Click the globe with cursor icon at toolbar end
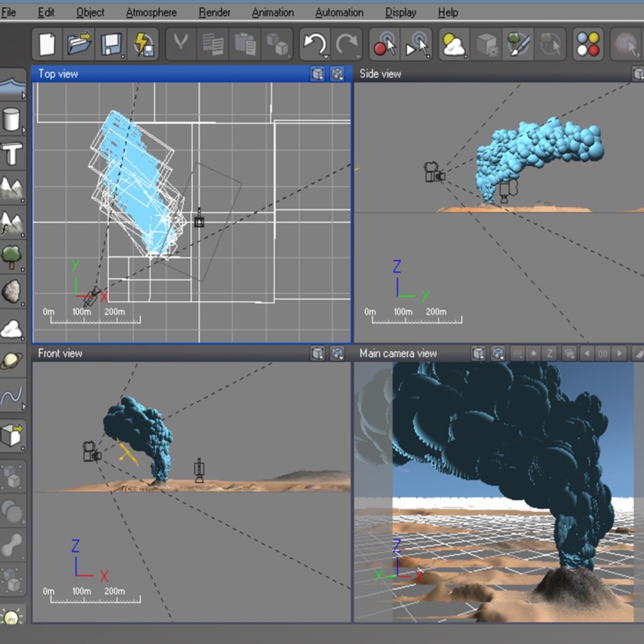The width and height of the screenshot is (644, 644). click(x=627, y=44)
